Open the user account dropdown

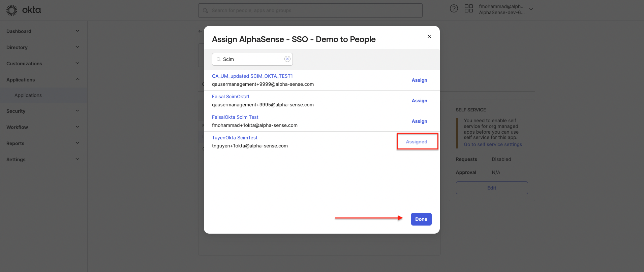[531, 9]
